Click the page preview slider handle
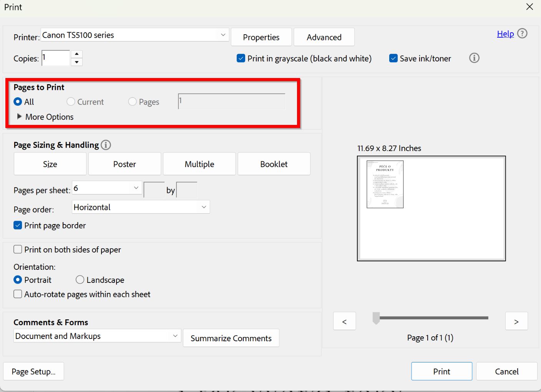Viewport: 541px width, 392px height. (x=376, y=318)
